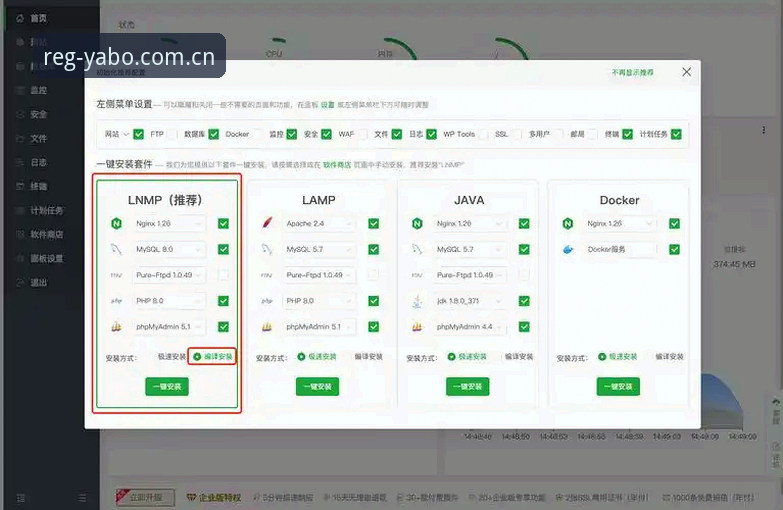Open PHP 8.0 version dropdown in LNMP
783x510 pixels.
(x=169, y=301)
